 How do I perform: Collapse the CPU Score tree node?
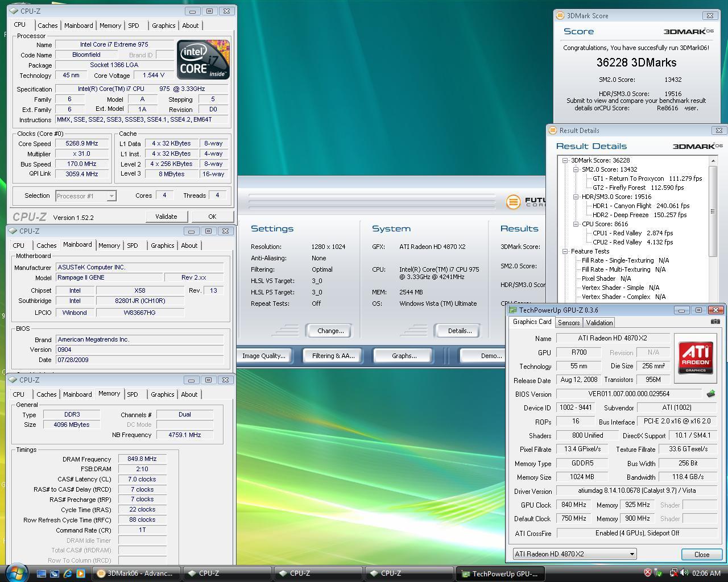pos(576,224)
